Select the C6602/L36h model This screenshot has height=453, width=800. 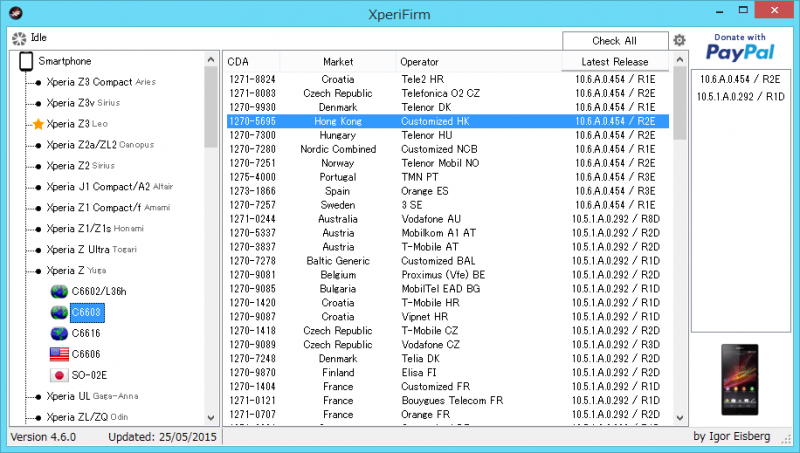[x=99, y=291]
